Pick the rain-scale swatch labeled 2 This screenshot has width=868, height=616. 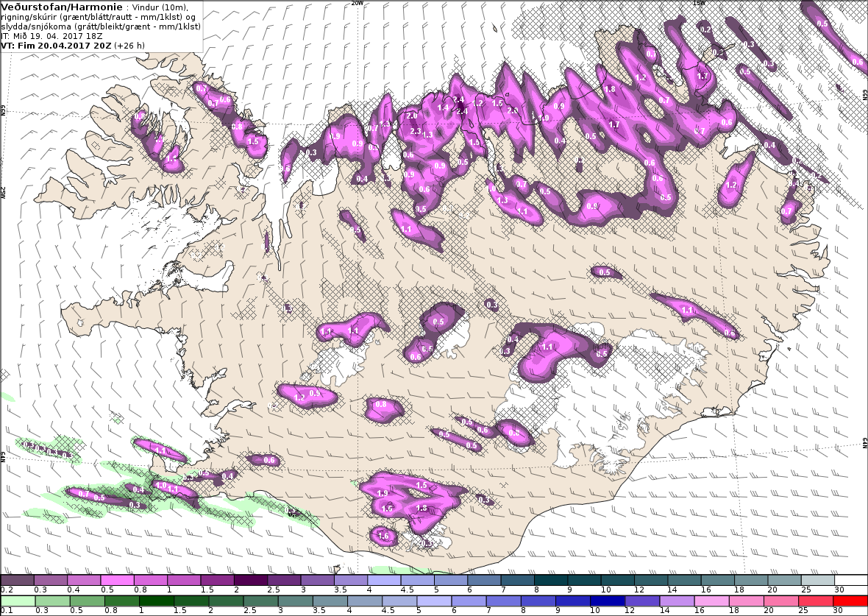(225, 601)
